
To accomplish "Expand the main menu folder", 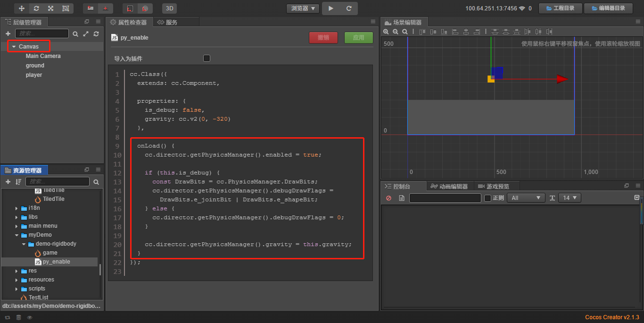I will [17, 226].
